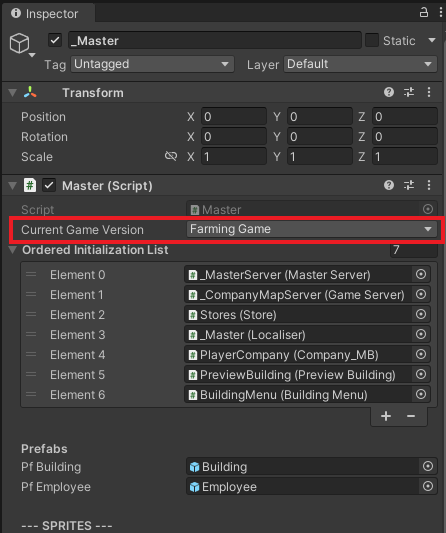The width and height of the screenshot is (446, 533).
Task: Open the Tag dropdown showing Untagged
Action: [152, 64]
